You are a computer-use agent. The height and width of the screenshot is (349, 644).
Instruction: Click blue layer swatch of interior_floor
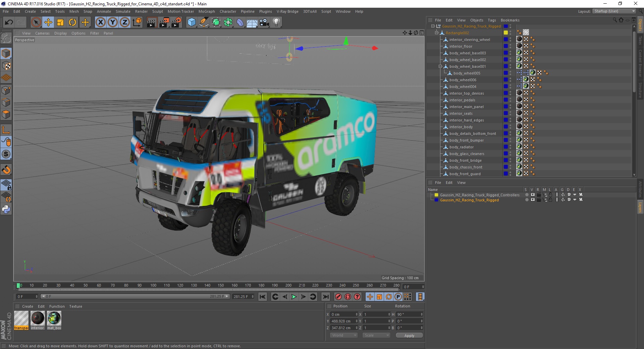pos(505,46)
